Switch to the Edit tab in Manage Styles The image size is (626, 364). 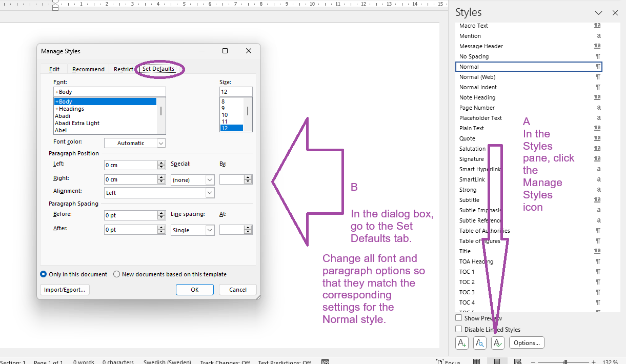pos(54,69)
